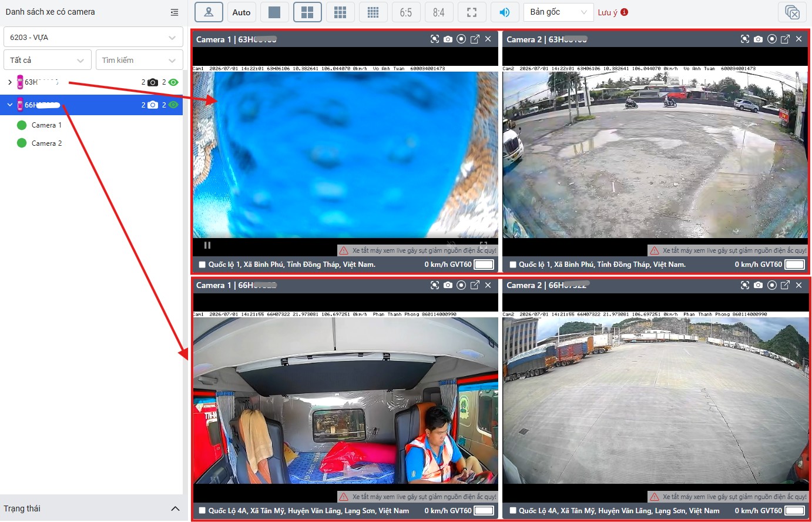Open the Tất cả filter dropdown

coord(48,60)
